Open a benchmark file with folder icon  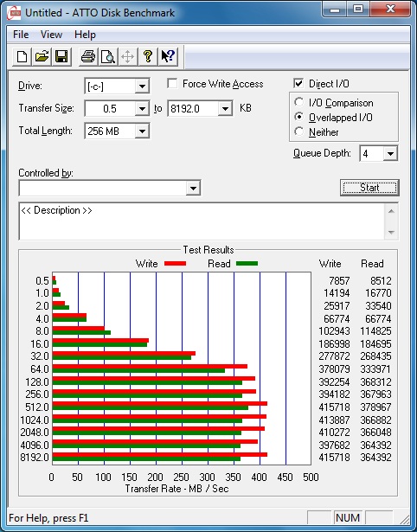42,56
